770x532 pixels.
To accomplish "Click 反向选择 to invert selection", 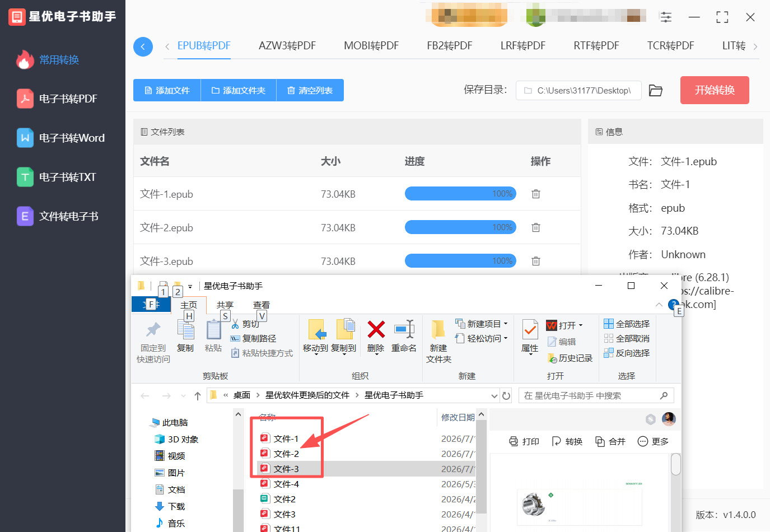I will 627,353.
